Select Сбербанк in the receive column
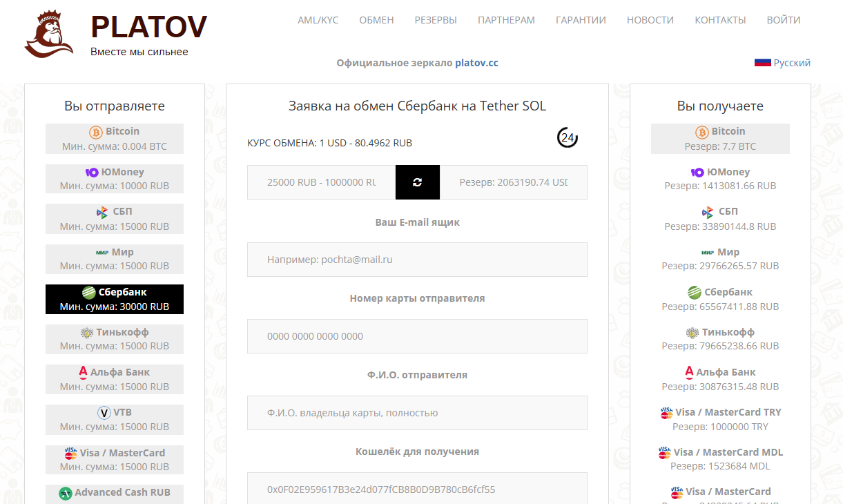 click(x=720, y=299)
